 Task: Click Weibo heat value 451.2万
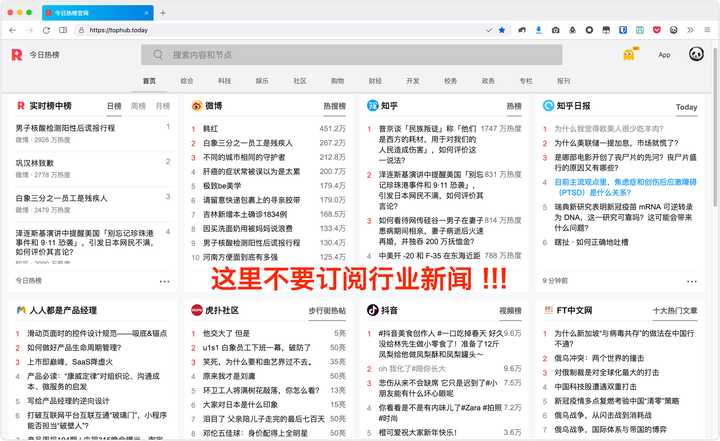332,129
